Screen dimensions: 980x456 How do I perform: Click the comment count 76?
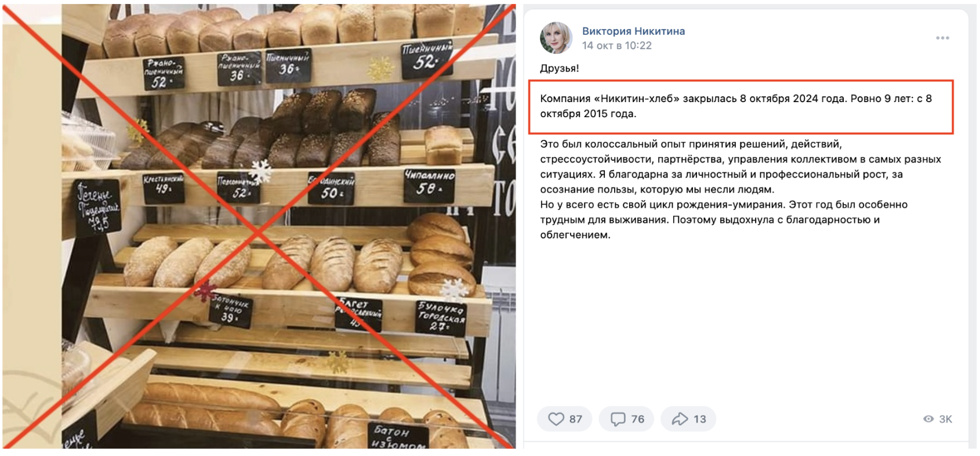pos(637,419)
